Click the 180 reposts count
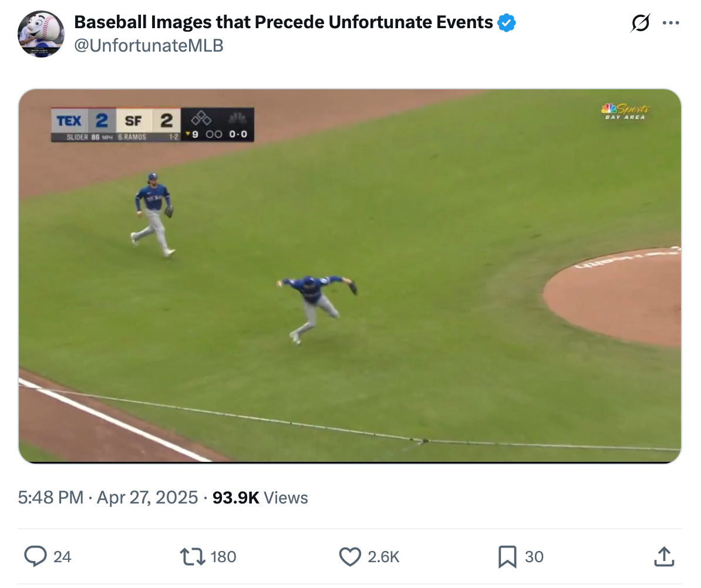The height and width of the screenshot is (588, 701). tap(223, 557)
